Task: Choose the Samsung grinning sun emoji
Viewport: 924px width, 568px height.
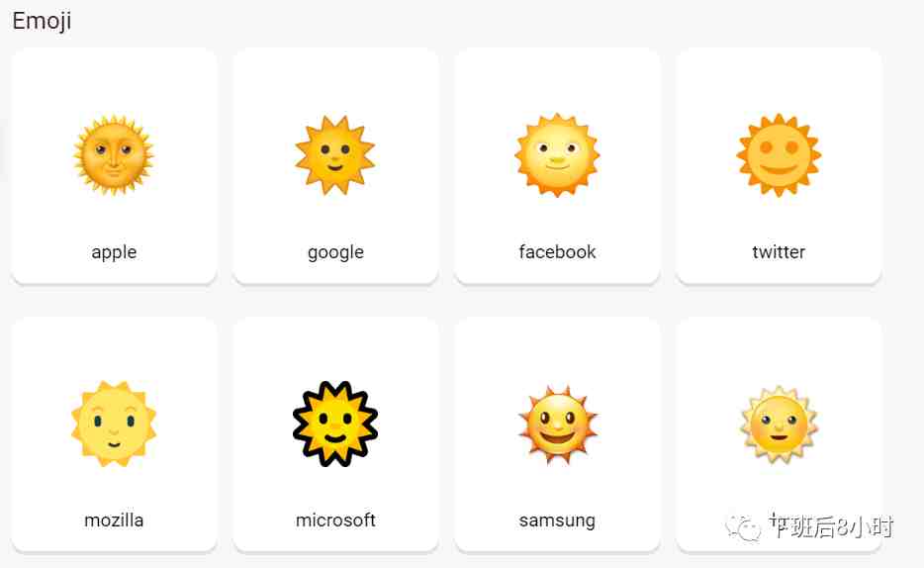Action: [557, 424]
